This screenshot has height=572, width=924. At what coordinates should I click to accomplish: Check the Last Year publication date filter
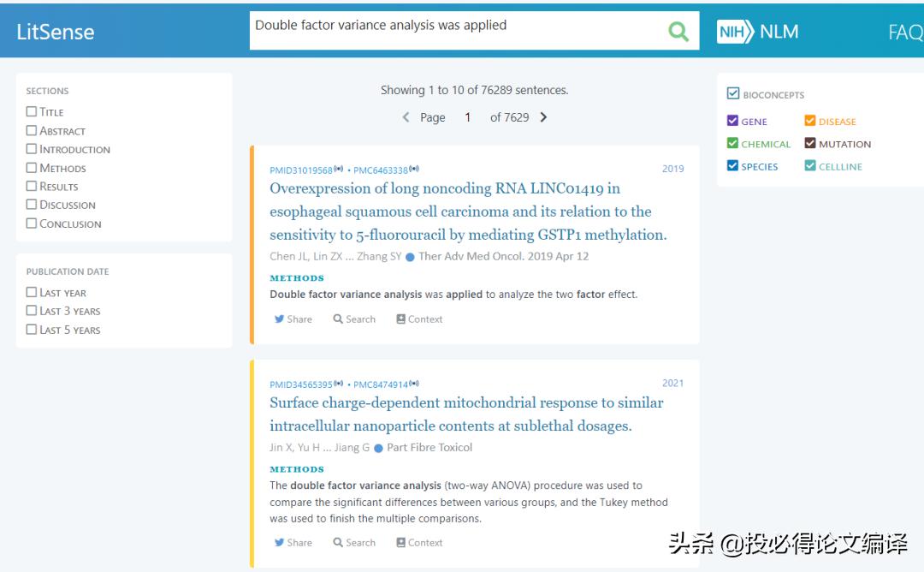(x=32, y=292)
